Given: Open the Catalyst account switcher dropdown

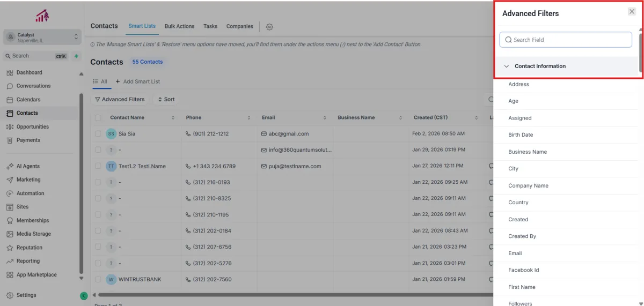Looking at the screenshot, I should coord(42,37).
